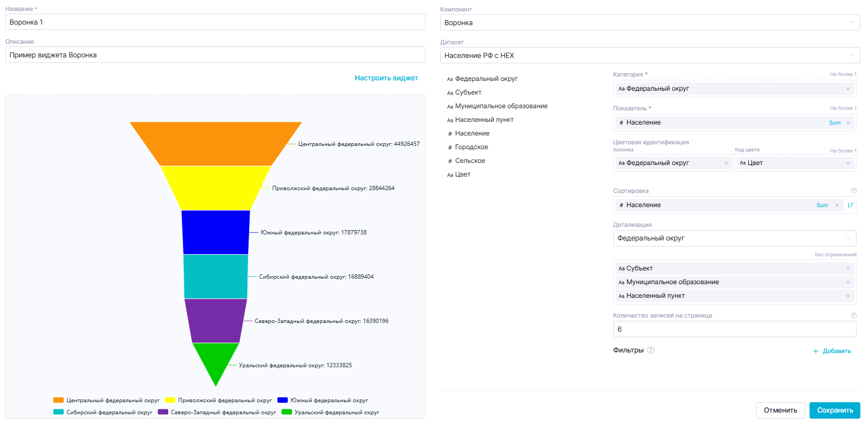Image resolution: width=868 pixels, height=429 pixels.
Task: Expand the Датасет dropdown
Action: pos(650,56)
